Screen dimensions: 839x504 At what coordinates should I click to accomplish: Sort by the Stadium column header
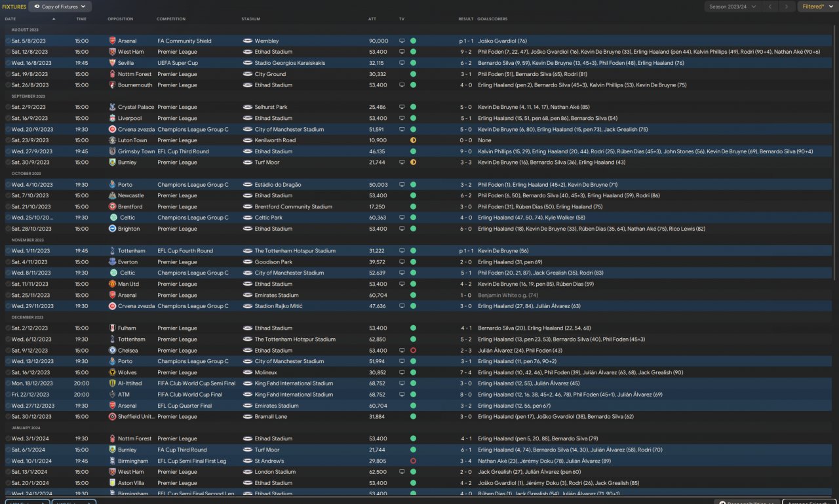pyautogui.click(x=251, y=19)
